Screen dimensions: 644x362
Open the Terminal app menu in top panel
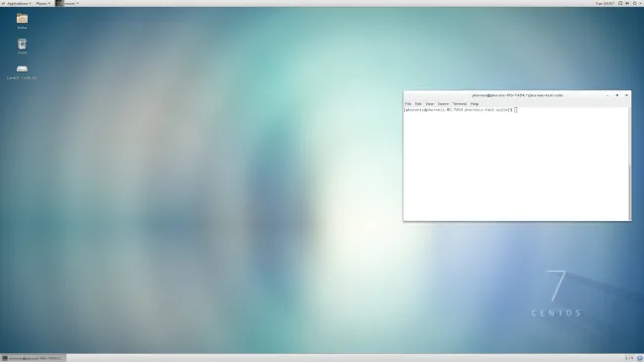point(67,3)
